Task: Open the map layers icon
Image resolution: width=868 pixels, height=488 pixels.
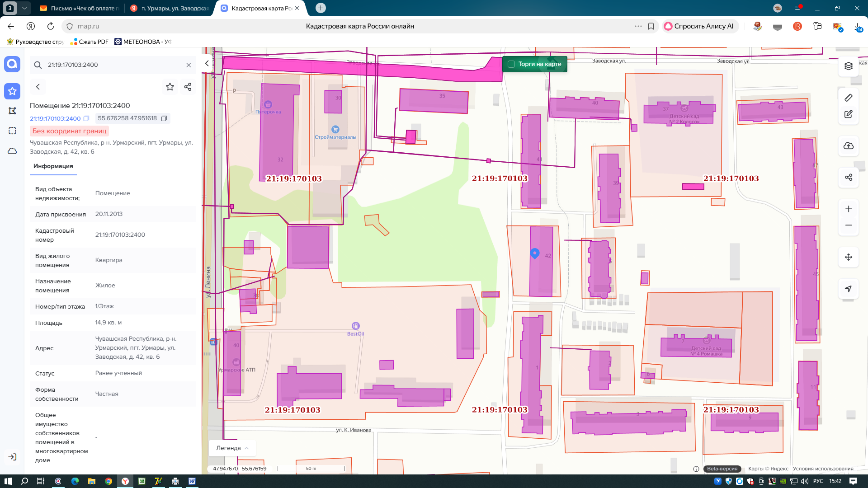Action: tap(848, 66)
